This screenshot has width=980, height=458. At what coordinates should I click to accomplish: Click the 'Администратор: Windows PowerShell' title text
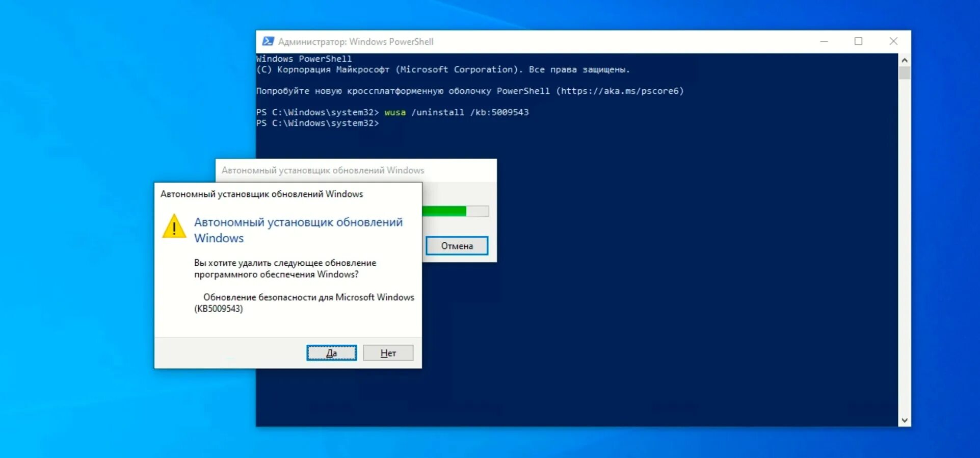click(356, 41)
